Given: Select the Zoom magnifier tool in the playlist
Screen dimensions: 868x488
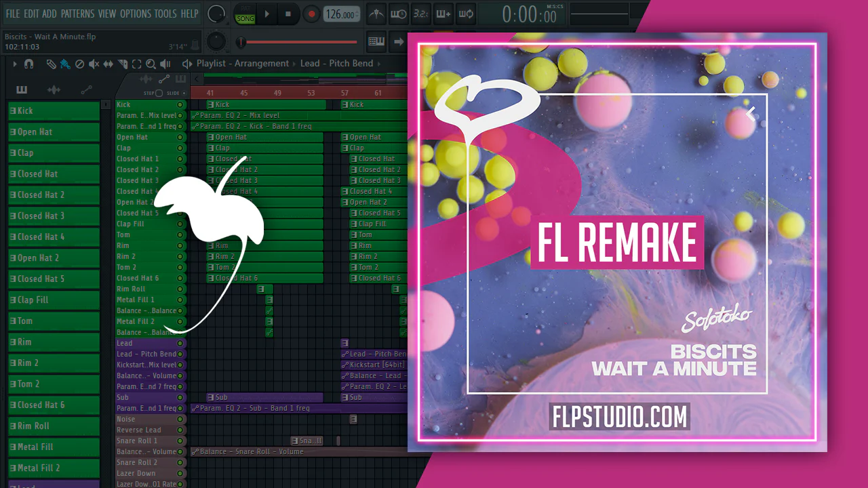Looking at the screenshot, I should (151, 64).
